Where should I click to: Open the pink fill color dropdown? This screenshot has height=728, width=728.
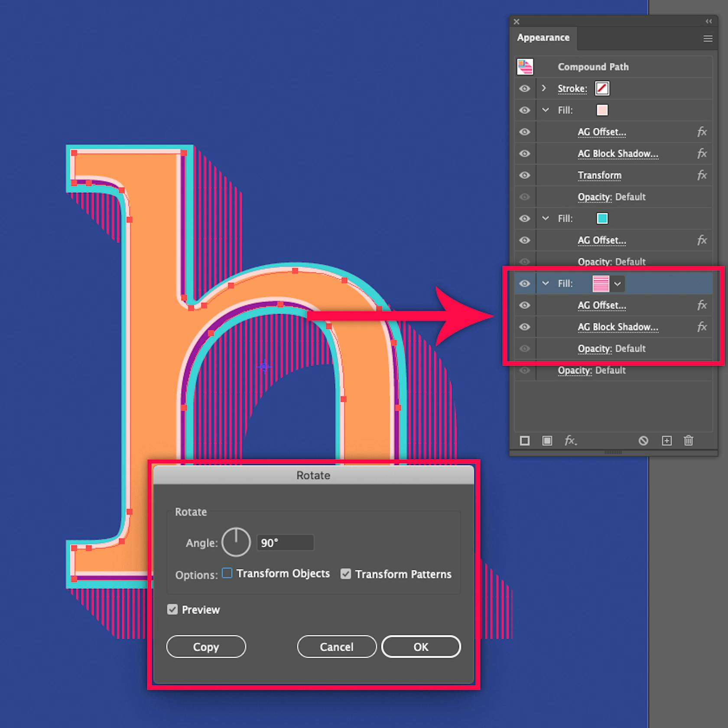pos(618,283)
